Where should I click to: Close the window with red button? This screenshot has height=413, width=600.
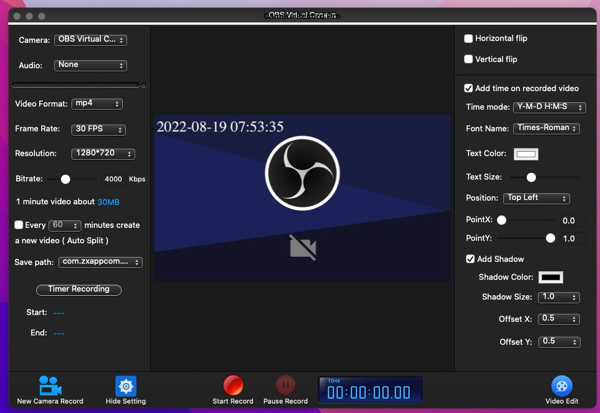click(x=17, y=16)
